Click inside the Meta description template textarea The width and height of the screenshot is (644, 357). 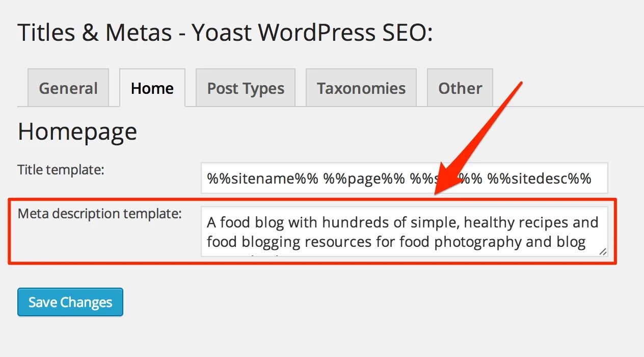click(405, 232)
